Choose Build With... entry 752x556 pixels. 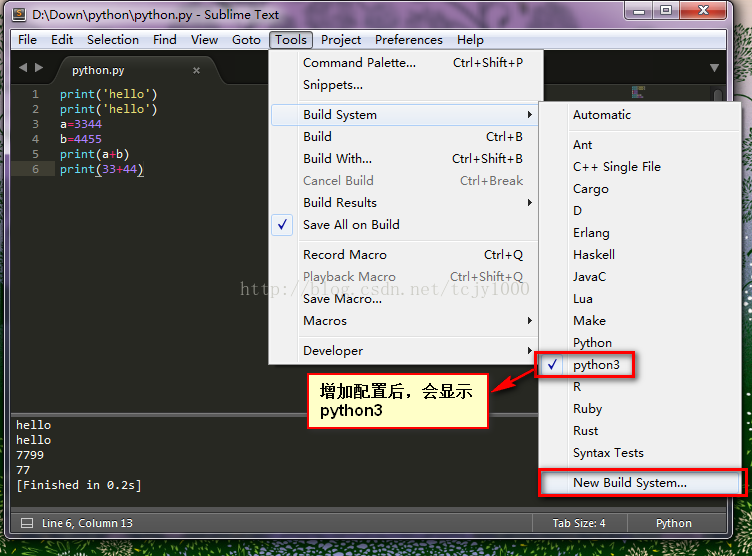405,159
